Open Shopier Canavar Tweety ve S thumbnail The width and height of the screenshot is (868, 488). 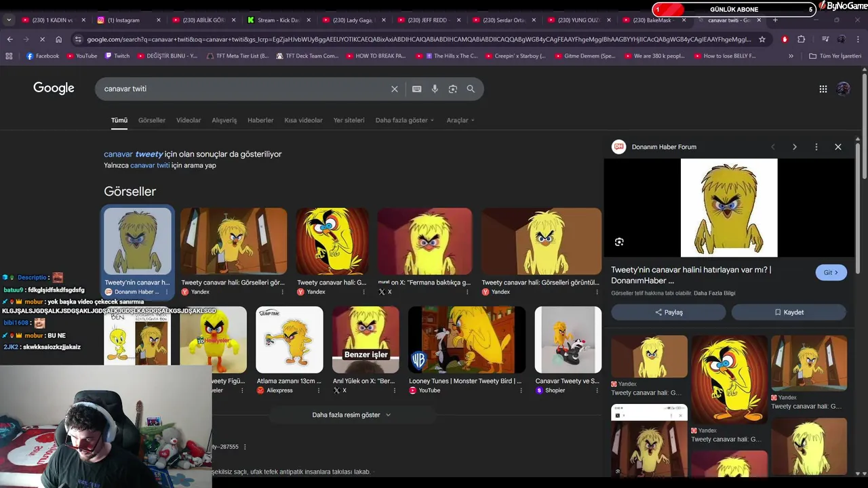[568, 340]
